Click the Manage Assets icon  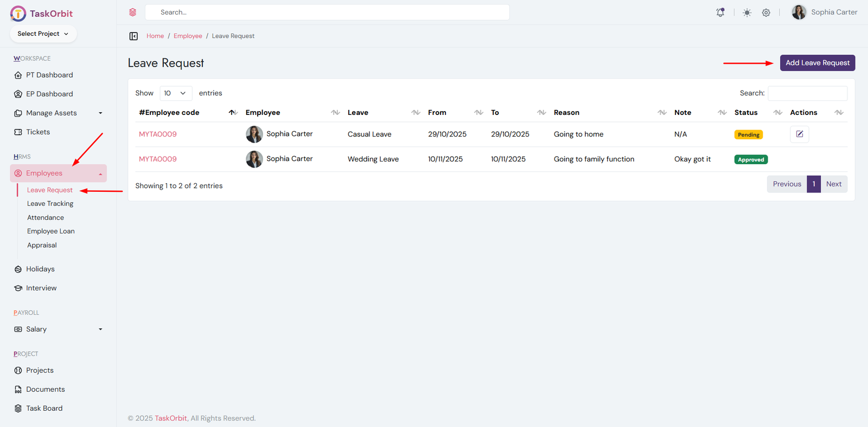[x=18, y=113]
